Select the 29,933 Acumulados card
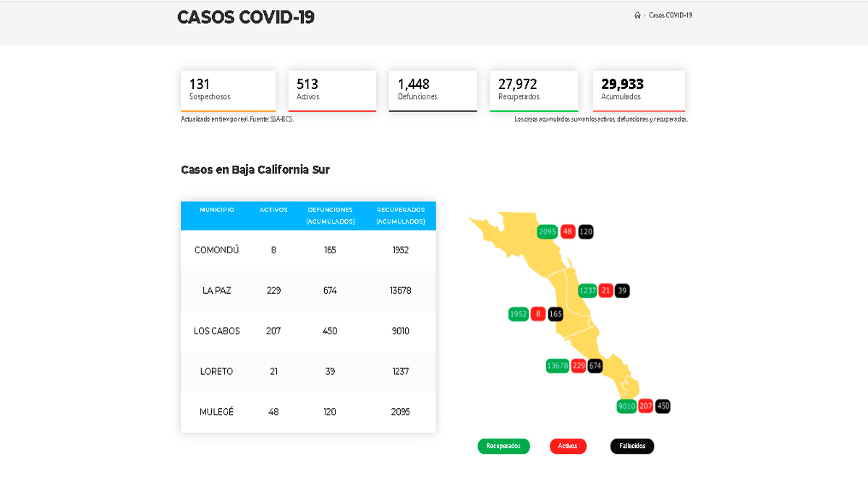Image resolution: width=868 pixels, height=482 pixels. point(639,90)
